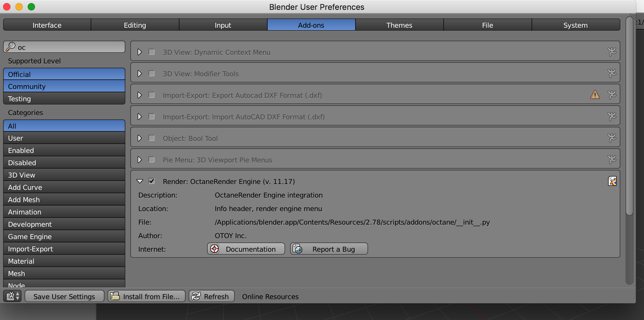Expand the Bool Tool add-on details

click(x=140, y=138)
